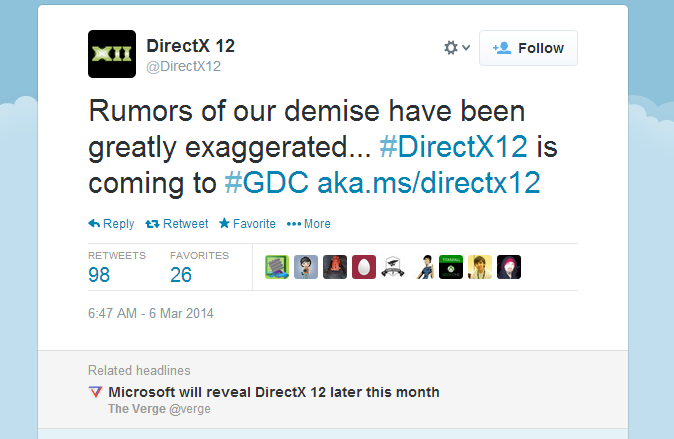The height and width of the screenshot is (439, 674).
Task: Open the Microsoft will reveal DirectX 12 headline
Action: click(274, 392)
